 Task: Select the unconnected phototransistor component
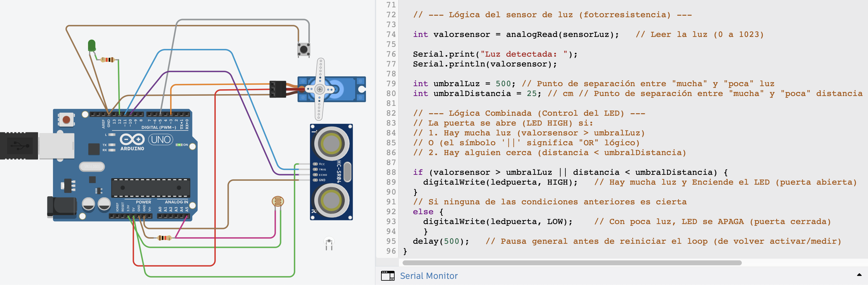click(x=329, y=243)
